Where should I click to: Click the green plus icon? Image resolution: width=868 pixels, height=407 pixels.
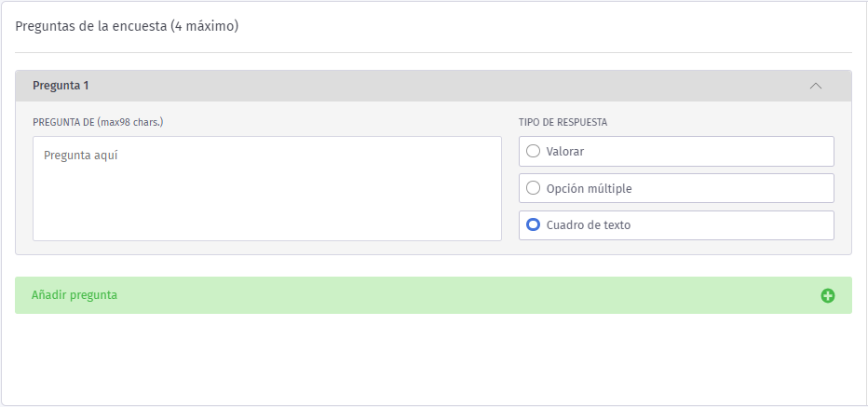click(x=828, y=296)
